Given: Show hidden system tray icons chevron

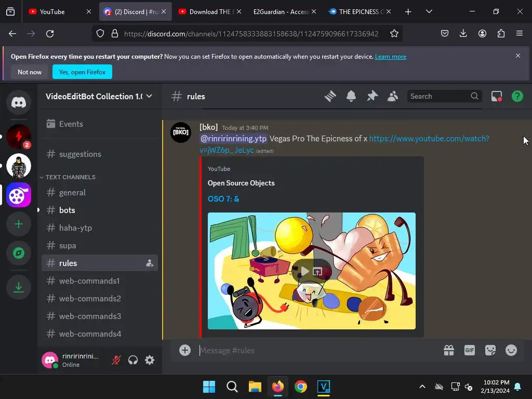Looking at the screenshot, I should [422, 387].
